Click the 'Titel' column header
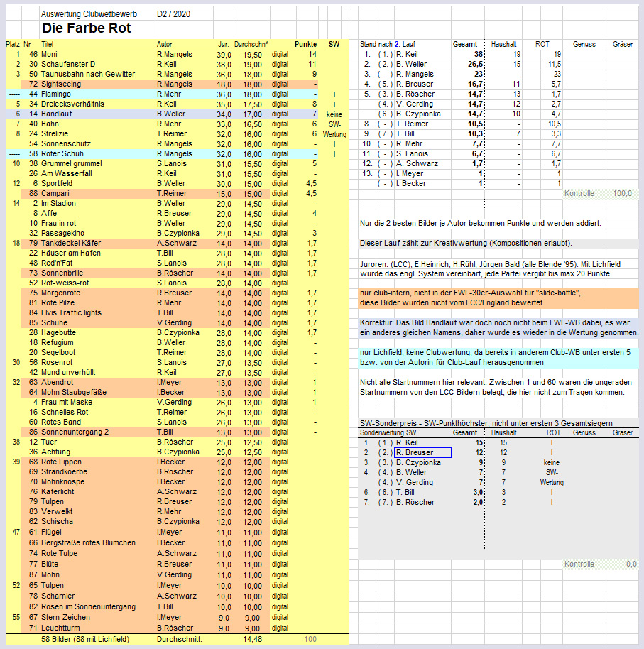 click(47, 44)
